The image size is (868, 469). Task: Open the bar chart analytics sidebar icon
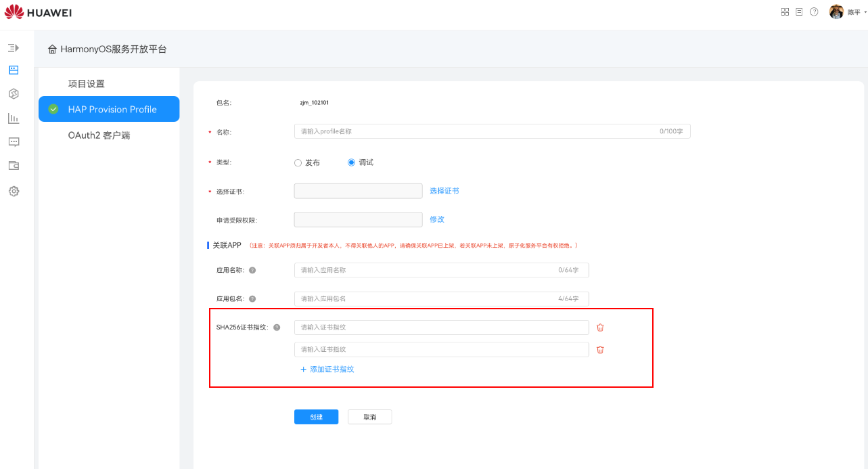pyautogui.click(x=14, y=118)
